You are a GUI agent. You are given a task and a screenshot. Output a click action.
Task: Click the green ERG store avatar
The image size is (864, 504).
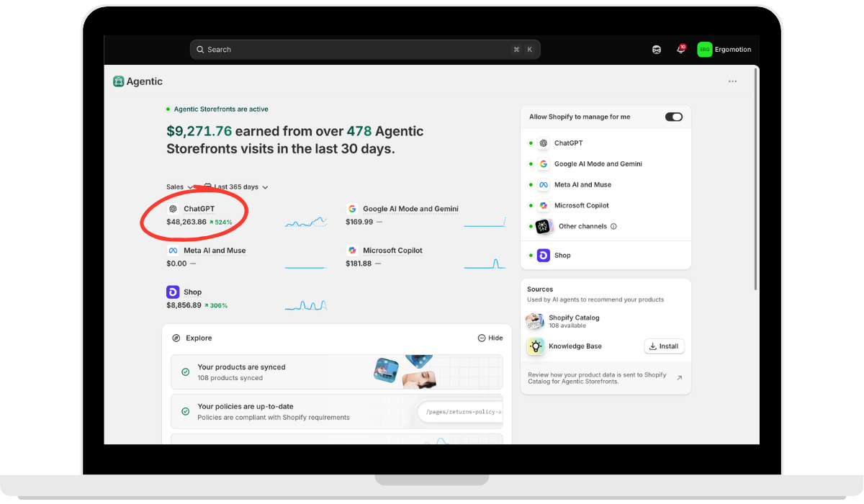[704, 50]
